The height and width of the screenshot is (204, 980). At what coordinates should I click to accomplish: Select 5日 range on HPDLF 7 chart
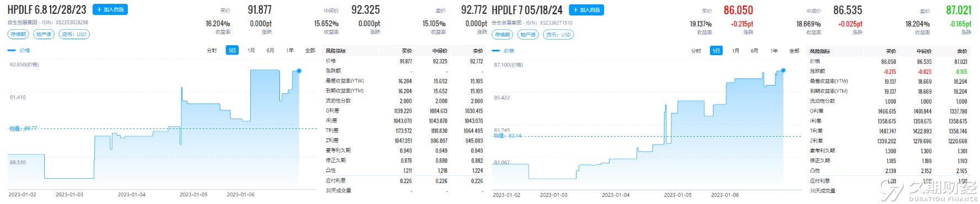716,51
